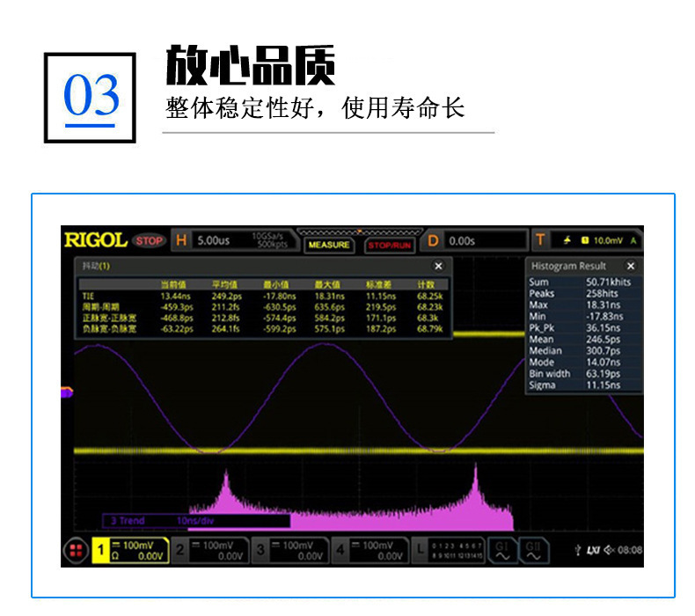Open the GII signal generator
This screenshot has width=695, height=616.
[x=533, y=550]
